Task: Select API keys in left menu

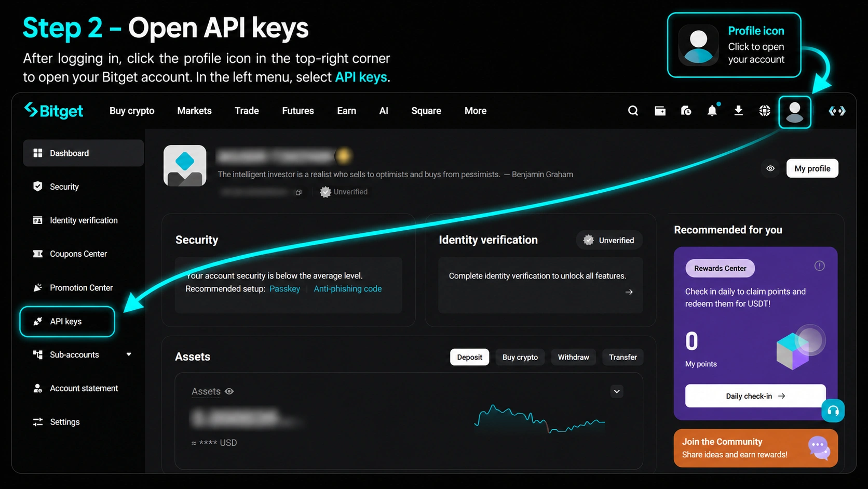Action: click(67, 321)
